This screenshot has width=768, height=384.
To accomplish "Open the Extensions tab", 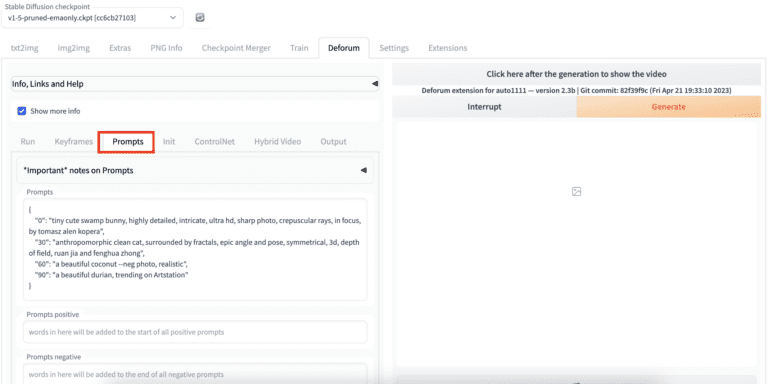I will pos(448,48).
